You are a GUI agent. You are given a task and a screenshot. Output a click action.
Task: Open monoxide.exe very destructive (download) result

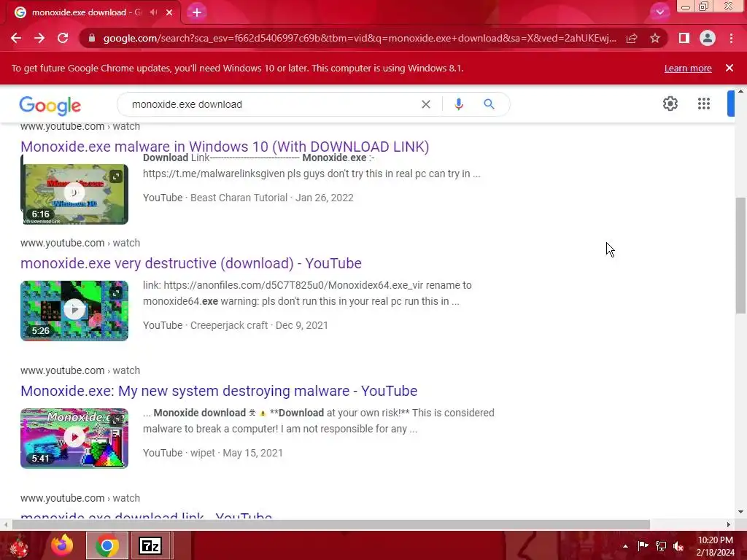(191, 263)
